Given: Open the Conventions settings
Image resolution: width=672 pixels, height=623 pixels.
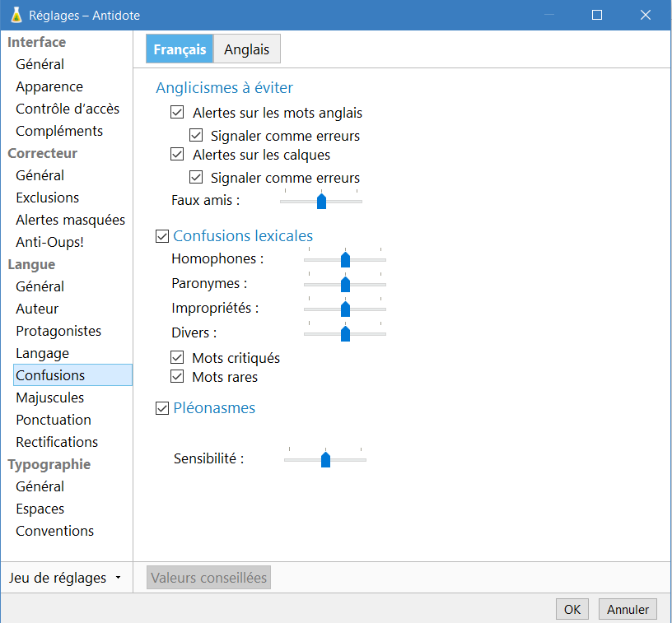Looking at the screenshot, I should (54, 531).
